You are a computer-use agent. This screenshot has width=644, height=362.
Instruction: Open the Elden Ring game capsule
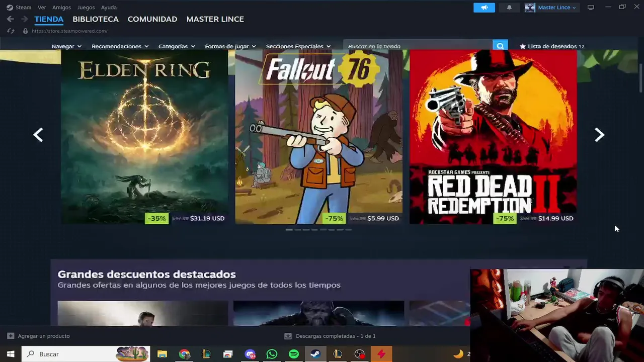pyautogui.click(x=144, y=137)
